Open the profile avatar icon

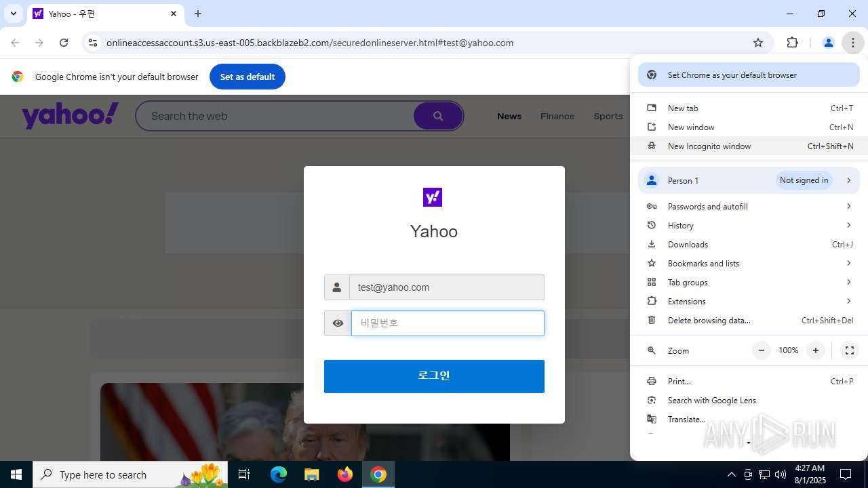click(x=828, y=43)
